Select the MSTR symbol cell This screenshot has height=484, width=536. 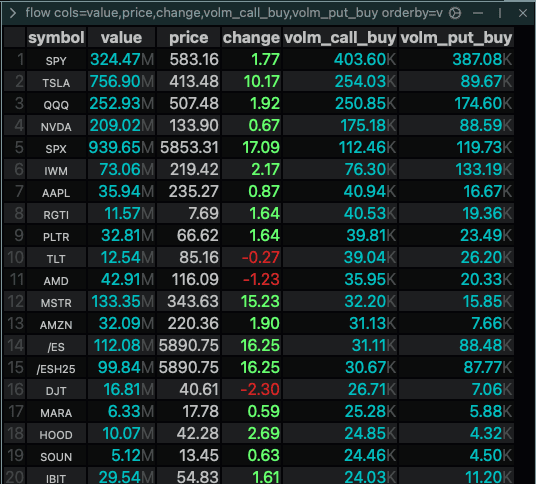click(56, 301)
